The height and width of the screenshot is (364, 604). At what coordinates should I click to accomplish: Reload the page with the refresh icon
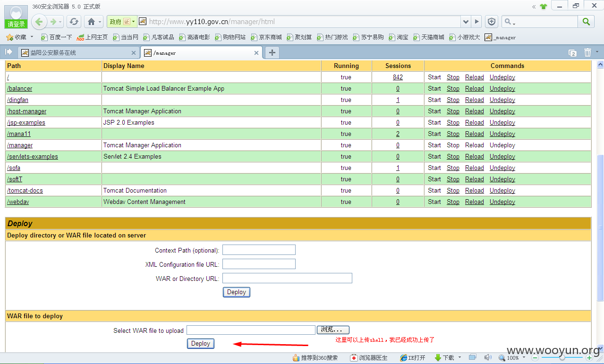74,22
